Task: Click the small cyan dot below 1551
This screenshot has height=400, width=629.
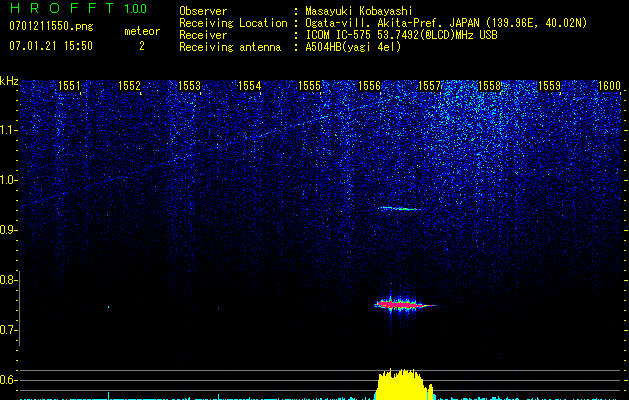Action: click(108, 307)
